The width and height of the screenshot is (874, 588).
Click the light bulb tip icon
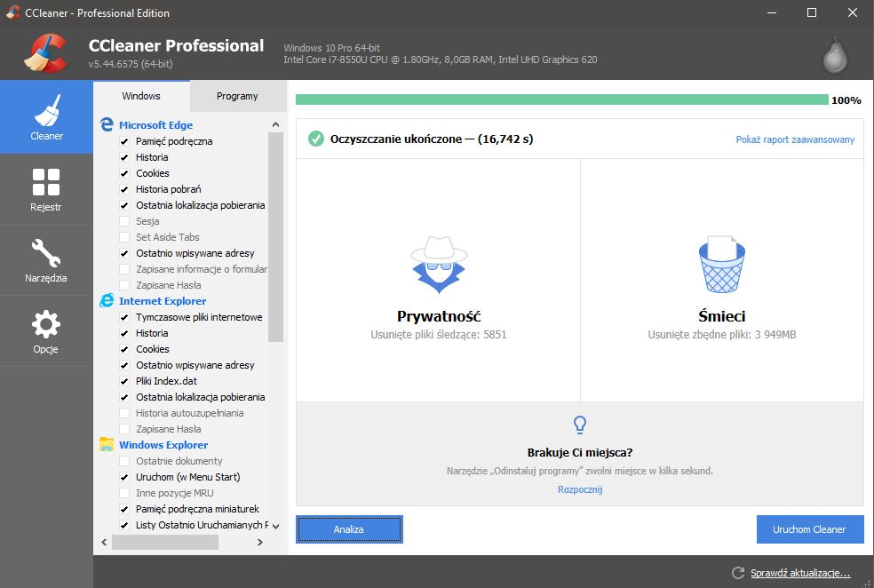[x=580, y=425]
